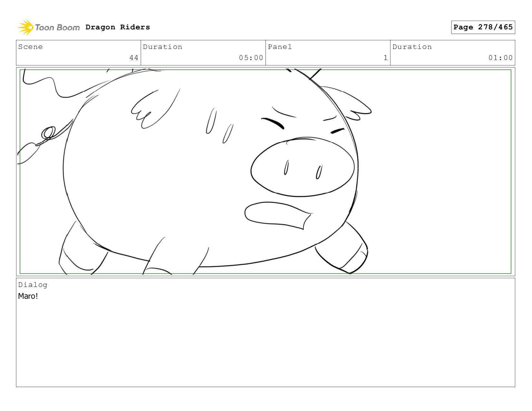The image size is (532, 411).
Task: Select the Scene label cell
Action: [78, 53]
